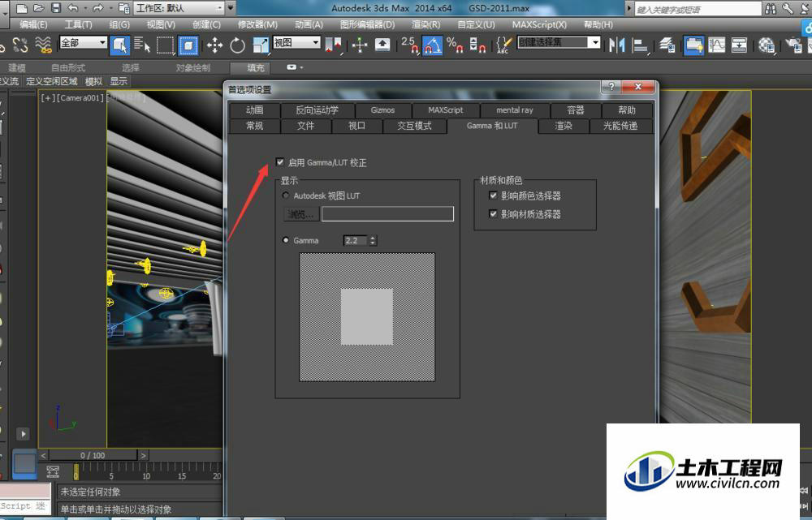Toggle Angle Snap in main toolbar
This screenshot has width=812, height=520.
(x=433, y=45)
